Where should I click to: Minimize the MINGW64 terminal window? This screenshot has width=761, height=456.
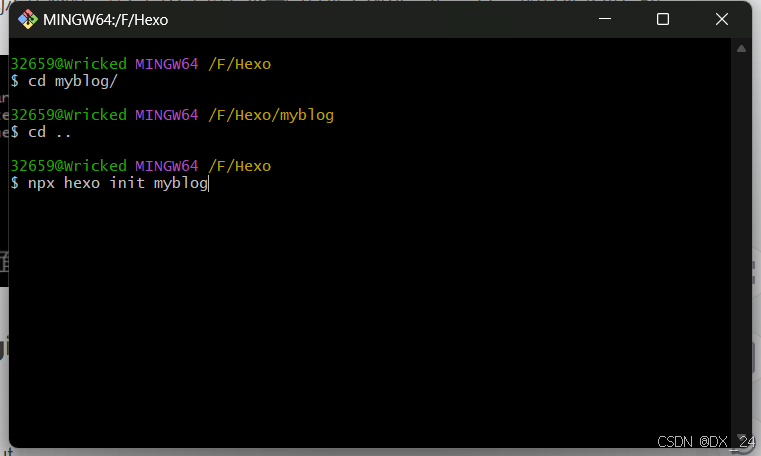point(605,19)
